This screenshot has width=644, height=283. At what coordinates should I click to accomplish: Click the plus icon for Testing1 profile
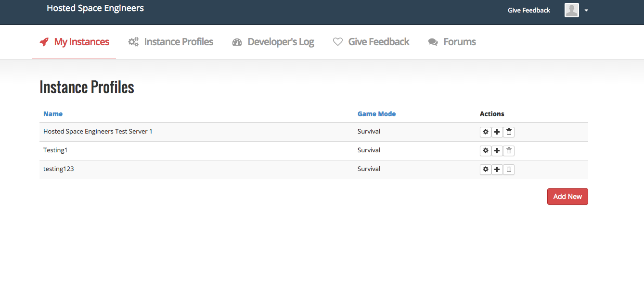[497, 151]
